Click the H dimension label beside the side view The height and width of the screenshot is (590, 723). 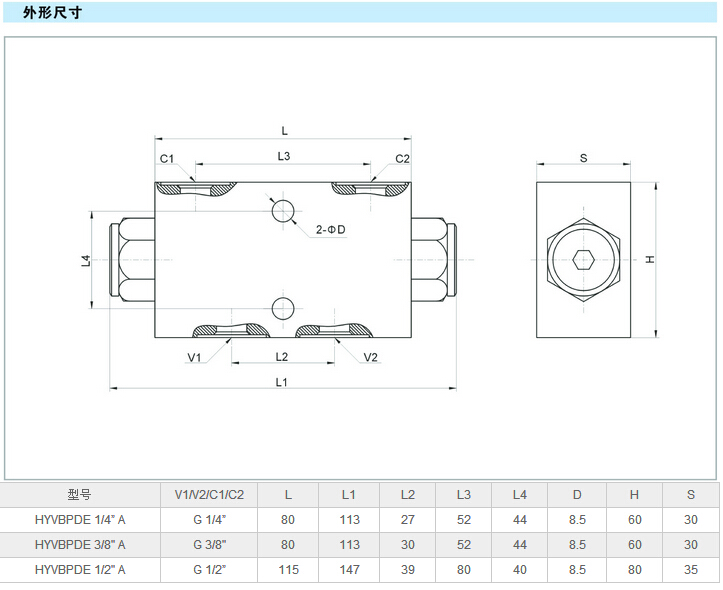pyautogui.click(x=649, y=260)
